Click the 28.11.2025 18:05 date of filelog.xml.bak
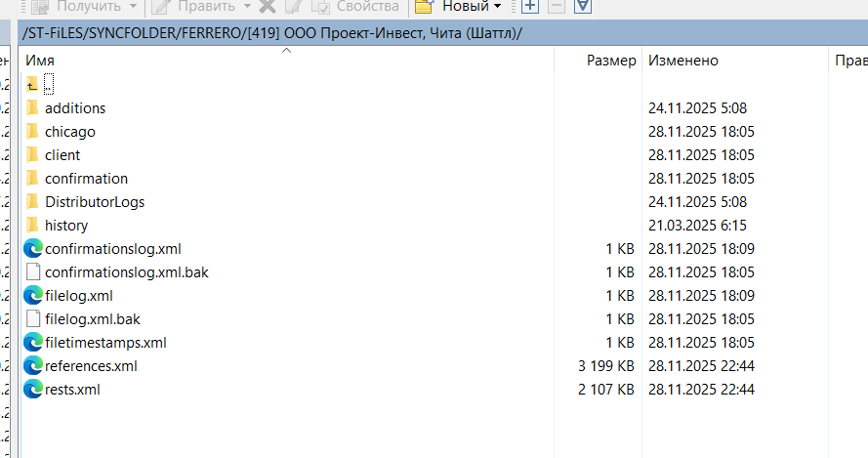 click(701, 319)
